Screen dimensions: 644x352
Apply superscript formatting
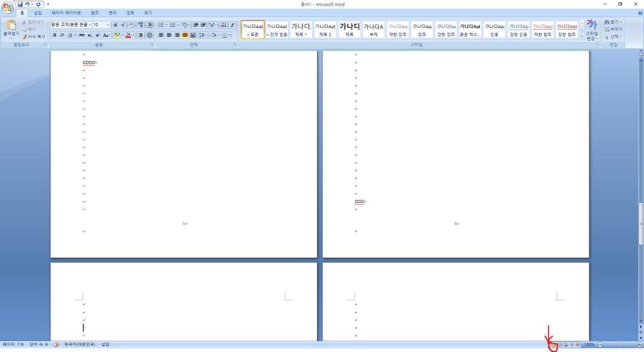click(x=97, y=35)
